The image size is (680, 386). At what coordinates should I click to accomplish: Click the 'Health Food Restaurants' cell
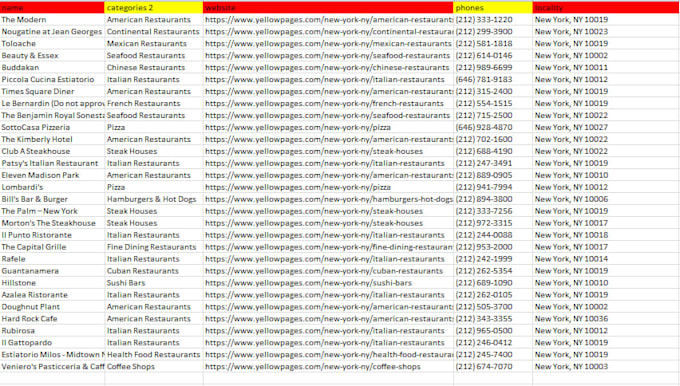click(154, 355)
